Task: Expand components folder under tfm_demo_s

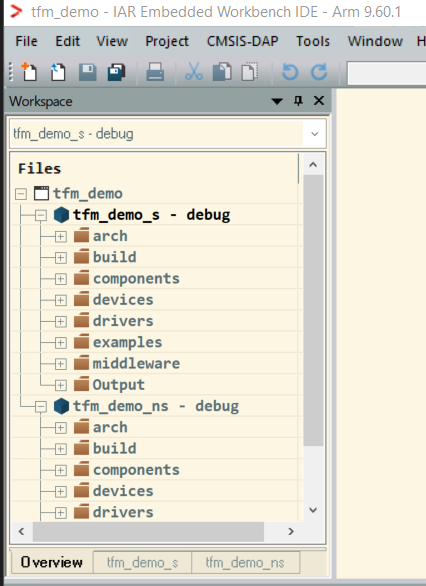Action: point(61,279)
